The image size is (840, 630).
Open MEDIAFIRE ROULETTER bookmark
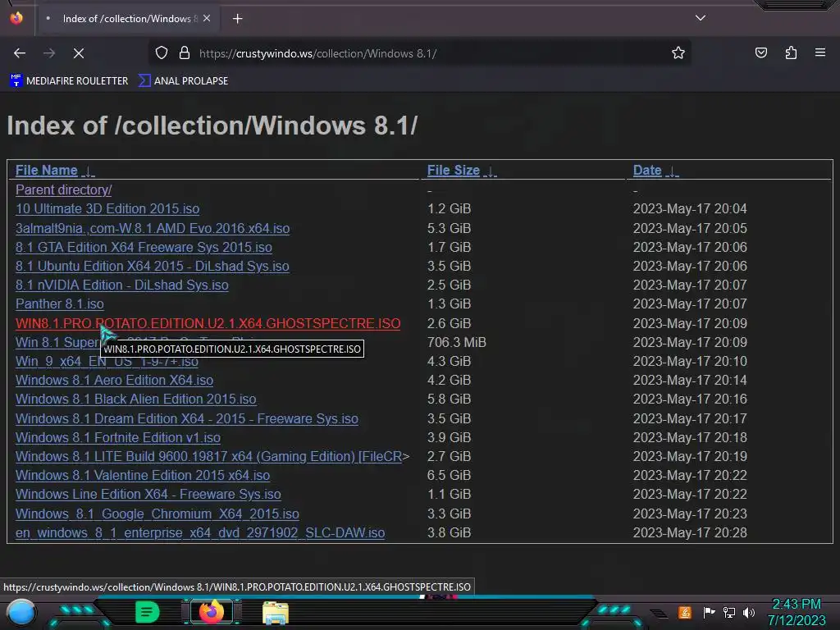[69, 81]
